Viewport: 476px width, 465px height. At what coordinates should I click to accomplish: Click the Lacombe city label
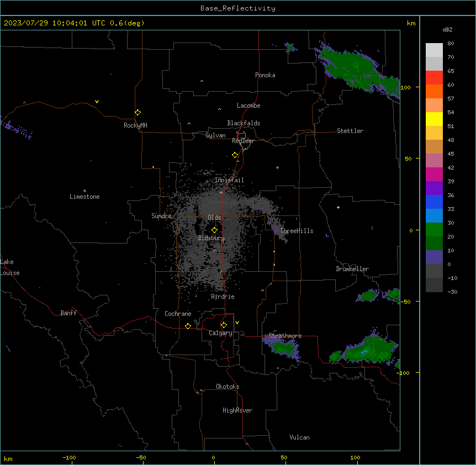coord(248,105)
